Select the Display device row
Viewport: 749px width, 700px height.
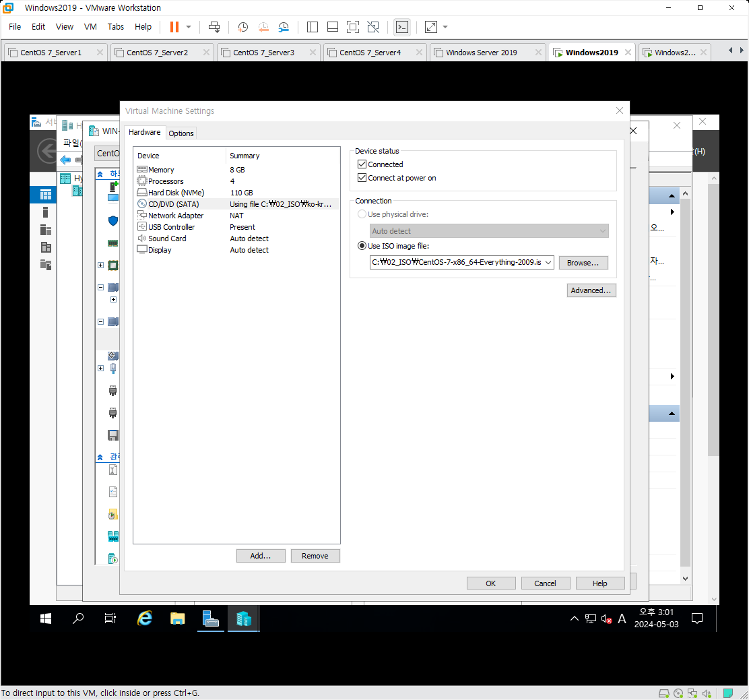(236, 250)
